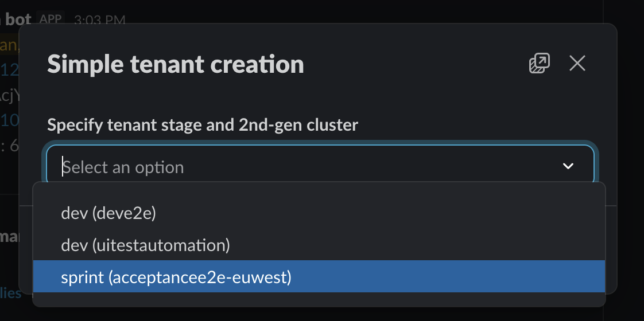The height and width of the screenshot is (321, 644).
Task: Expand the dropdown chevron arrow
Action: click(x=568, y=166)
